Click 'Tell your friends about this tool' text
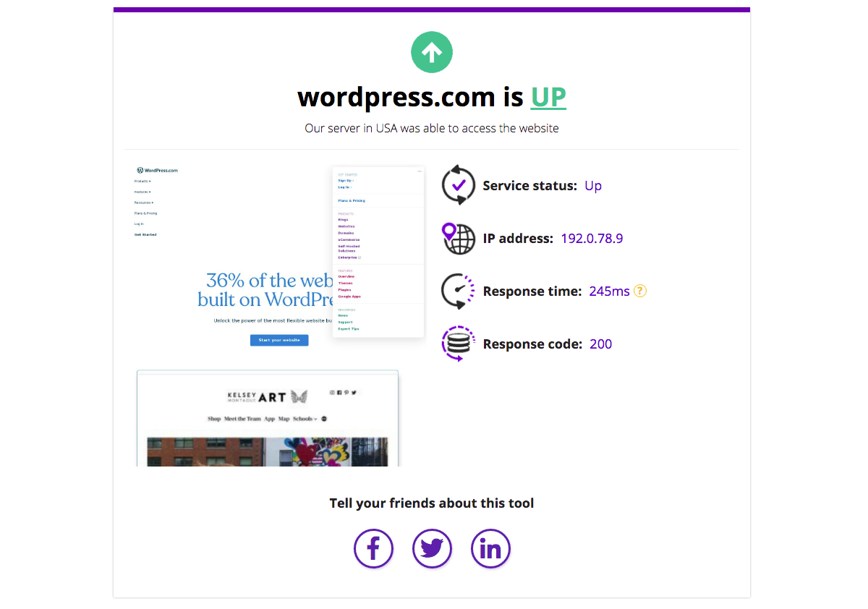The height and width of the screenshot is (609, 868). click(x=432, y=503)
